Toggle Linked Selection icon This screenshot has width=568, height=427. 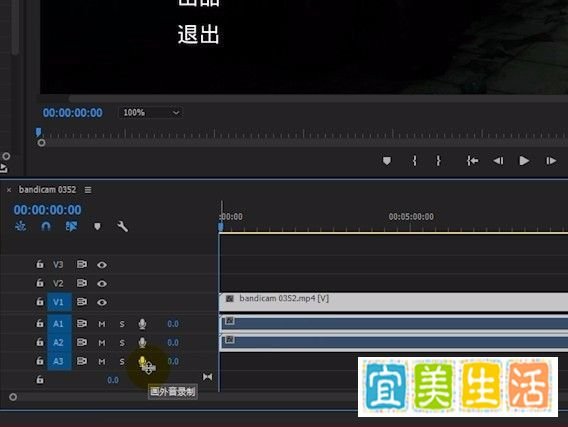[71, 226]
